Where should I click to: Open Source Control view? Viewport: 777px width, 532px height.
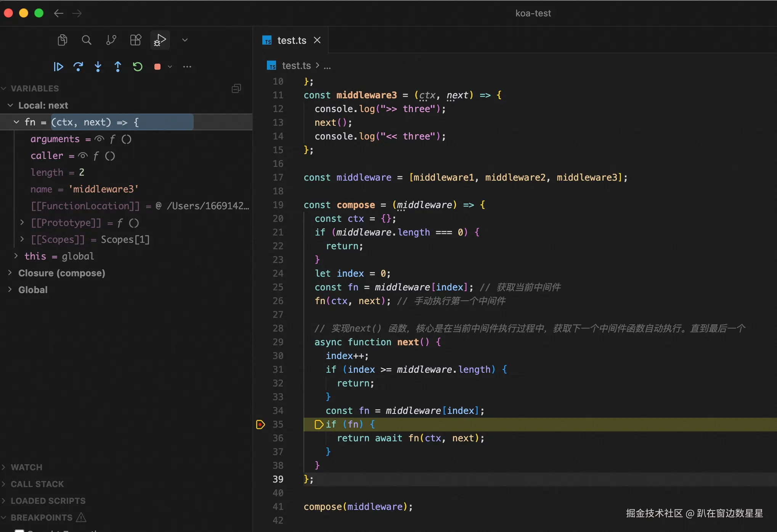click(111, 40)
